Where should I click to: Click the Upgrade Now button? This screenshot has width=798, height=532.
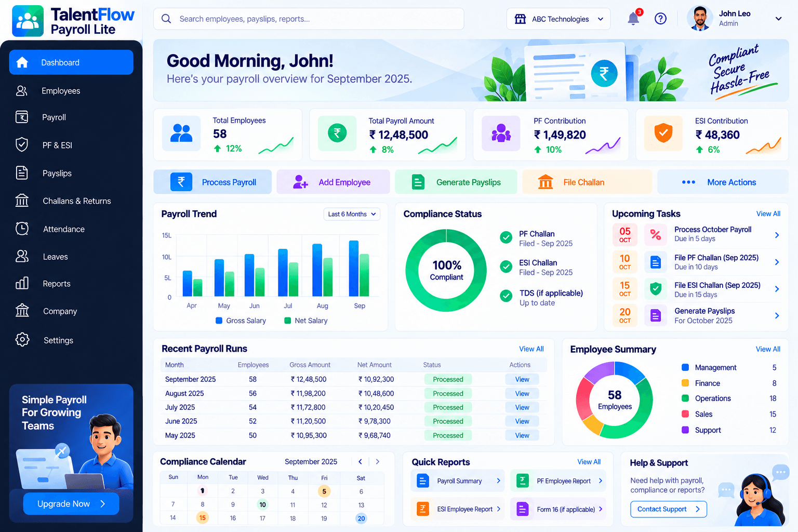71,504
